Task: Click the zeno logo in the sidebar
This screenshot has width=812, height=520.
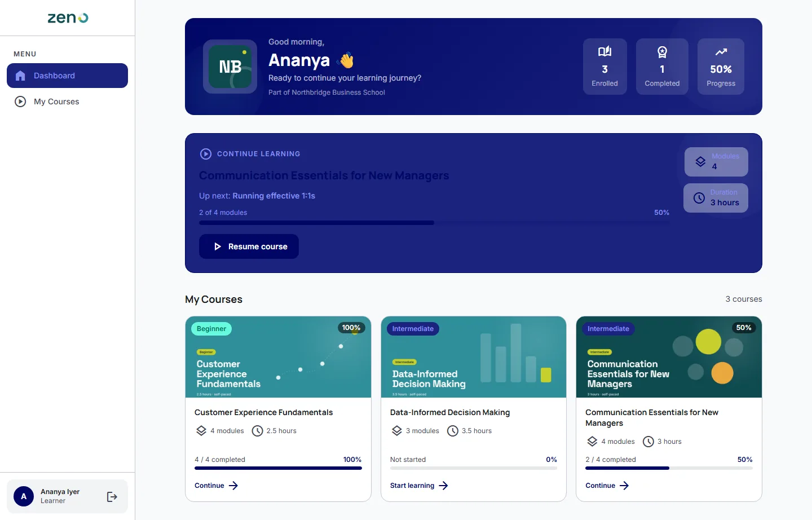Action: pos(68,18)
